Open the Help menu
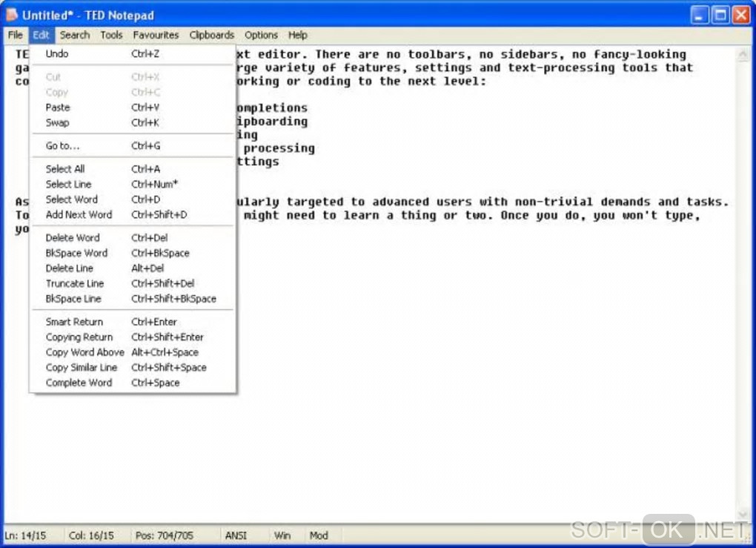The width and height of the screenshot is (756, 548). coord(297,35)
